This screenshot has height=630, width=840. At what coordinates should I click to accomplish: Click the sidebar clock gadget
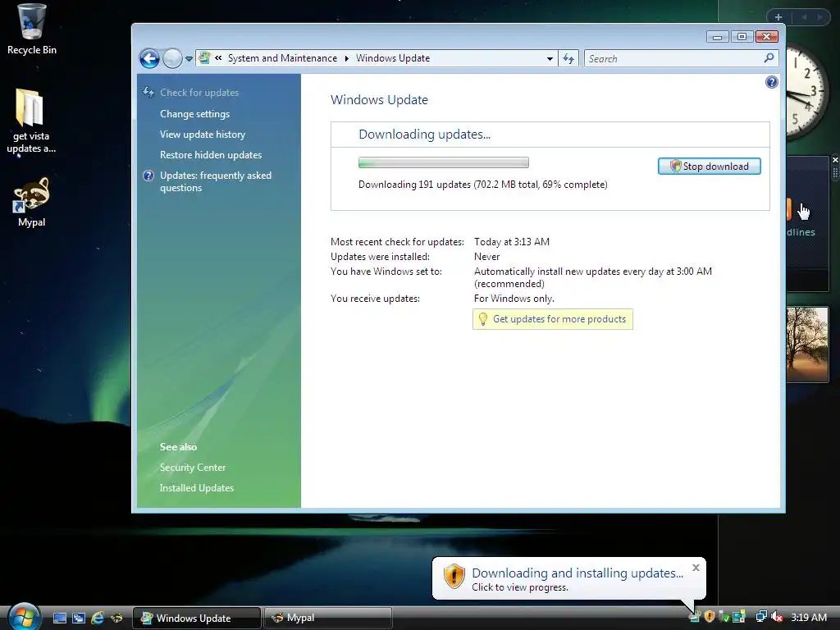click(x=808, y=92)
